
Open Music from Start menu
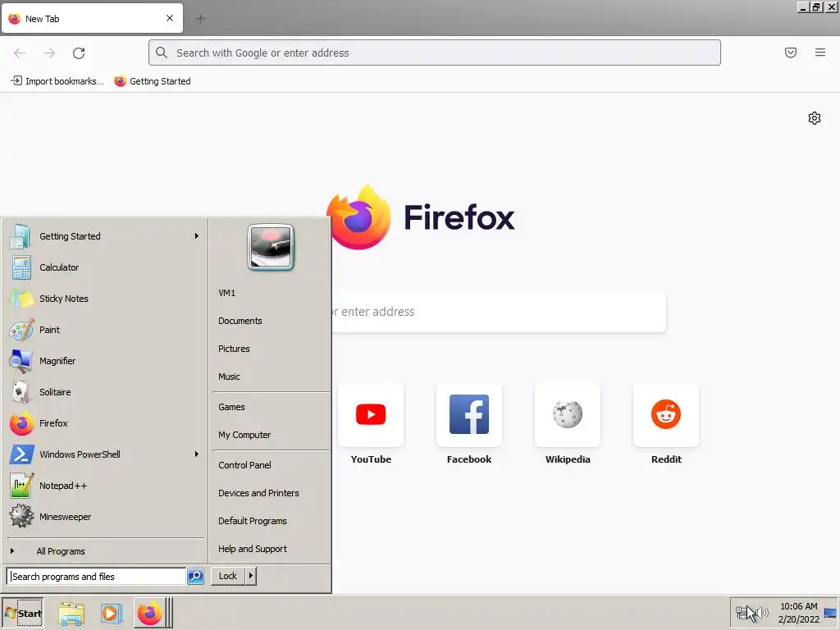coord(271,377)
